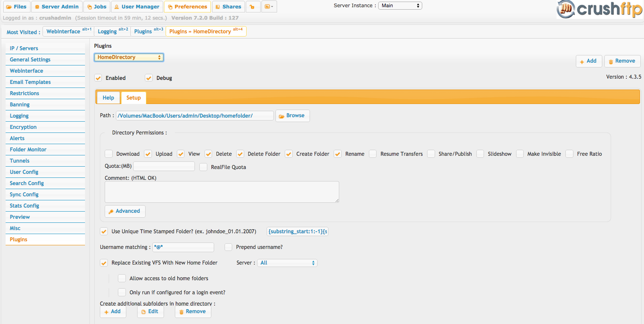644x324 pixels.
Task: Toggle the Rename checkbox
Action: [x=338, y=154]
